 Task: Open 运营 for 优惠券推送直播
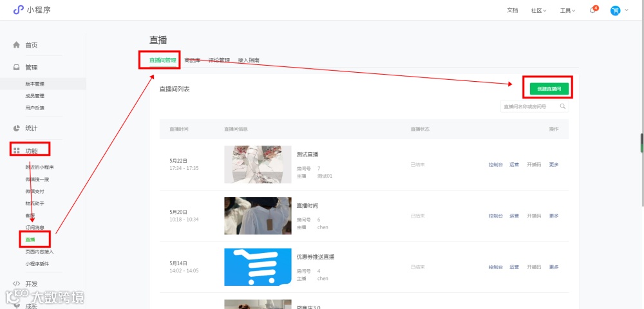point(514,267)
